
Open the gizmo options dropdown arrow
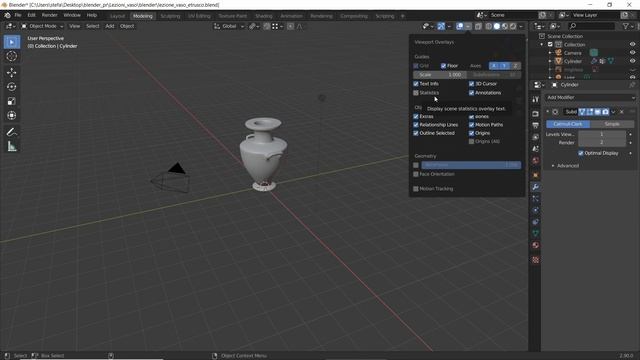[x=449, y=27]
